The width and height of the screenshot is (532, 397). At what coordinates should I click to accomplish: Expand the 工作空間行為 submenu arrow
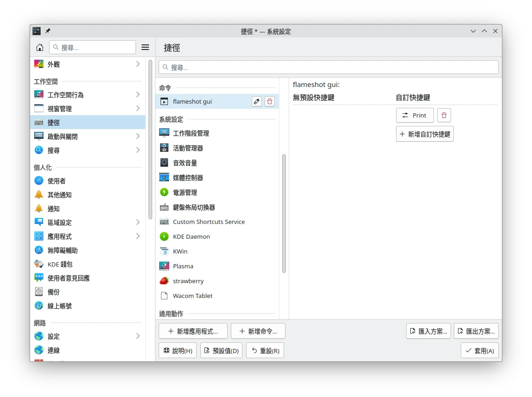pos(138,95)
